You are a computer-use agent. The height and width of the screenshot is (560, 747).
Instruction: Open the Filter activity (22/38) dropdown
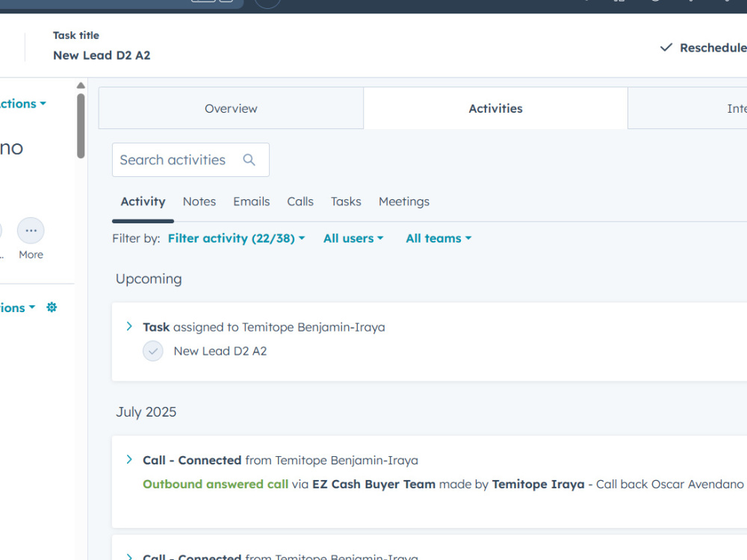click(236, 239)
